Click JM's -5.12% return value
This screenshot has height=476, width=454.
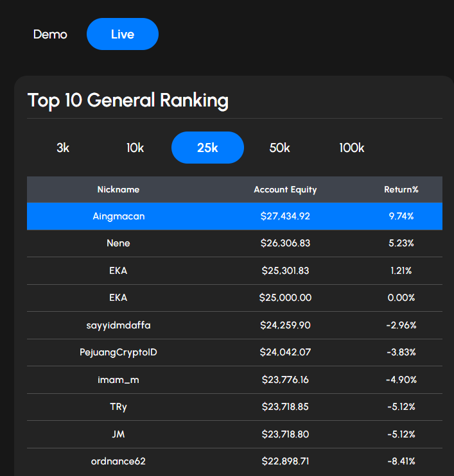(x=401, y=434)
